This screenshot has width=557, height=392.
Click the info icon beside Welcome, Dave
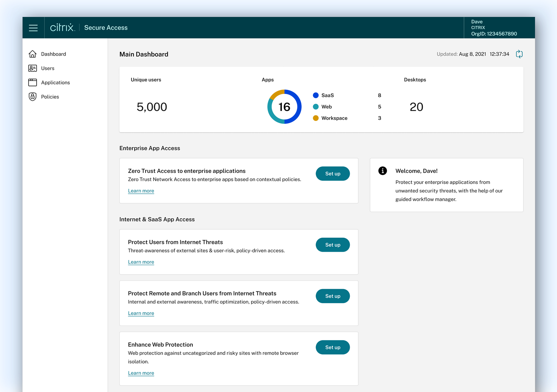[x=382, y=171]
